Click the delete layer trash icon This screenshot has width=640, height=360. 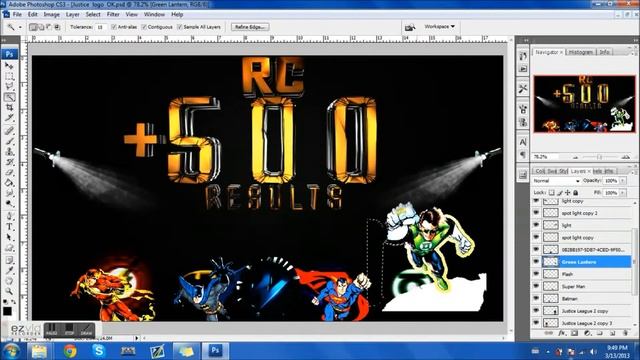624,333
